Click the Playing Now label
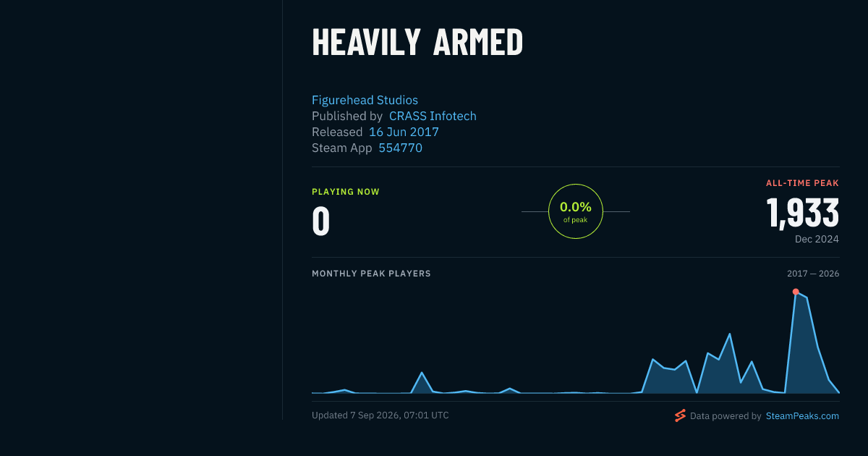 345,192
